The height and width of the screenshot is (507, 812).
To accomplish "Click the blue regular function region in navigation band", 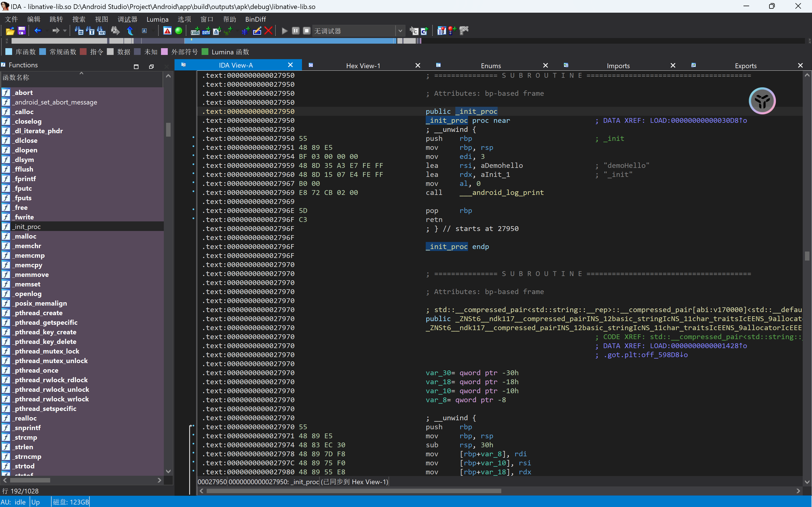I will 288,41.
